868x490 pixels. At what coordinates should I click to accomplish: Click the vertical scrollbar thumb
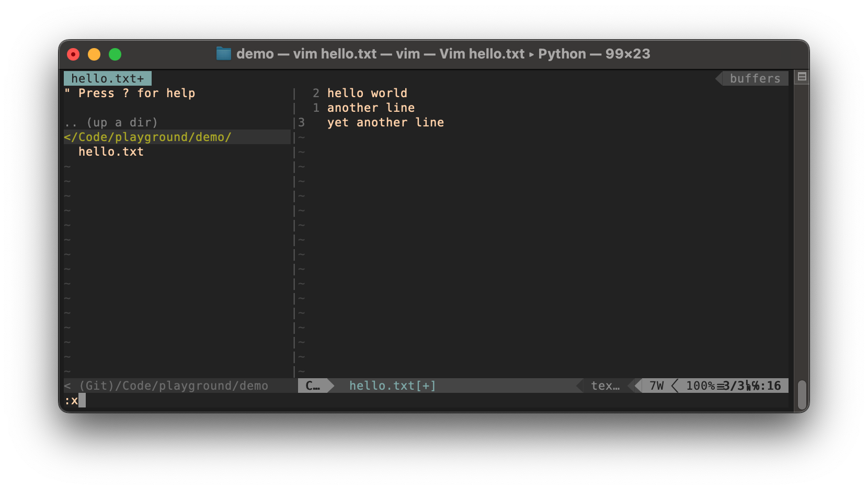802,394
